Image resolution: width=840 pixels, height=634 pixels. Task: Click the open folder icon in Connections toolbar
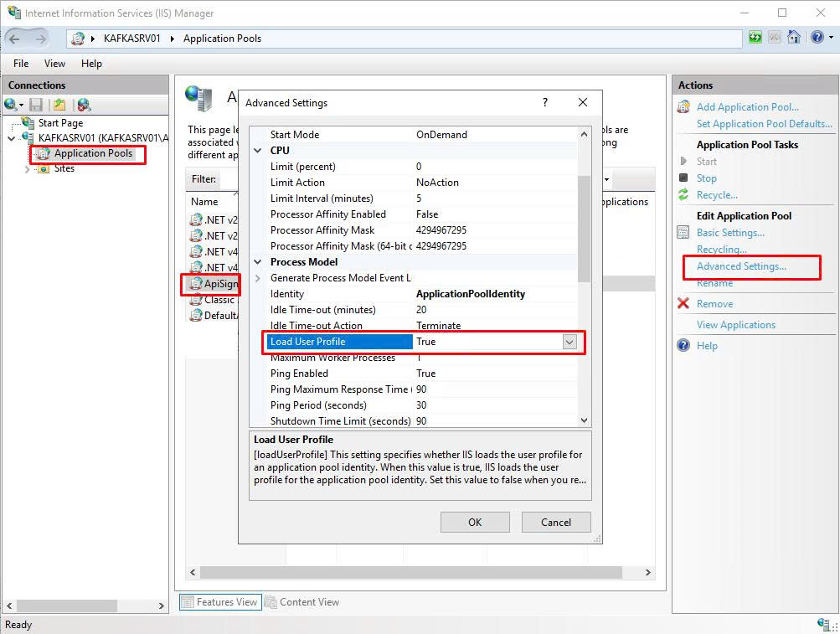59,105
